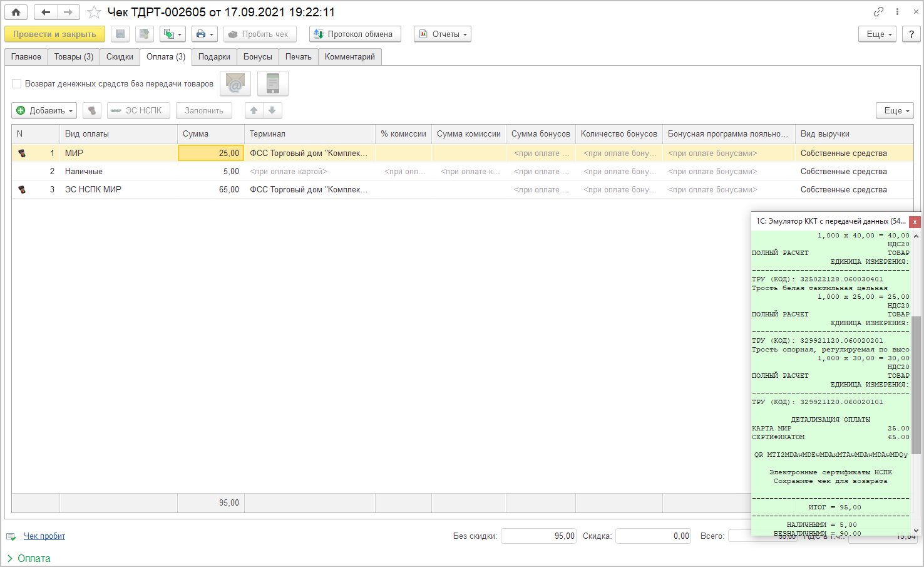The height and width of the screenshot is (567, 924).
Task: Click the 65,00 amount cell
Action: pos(211,190)
